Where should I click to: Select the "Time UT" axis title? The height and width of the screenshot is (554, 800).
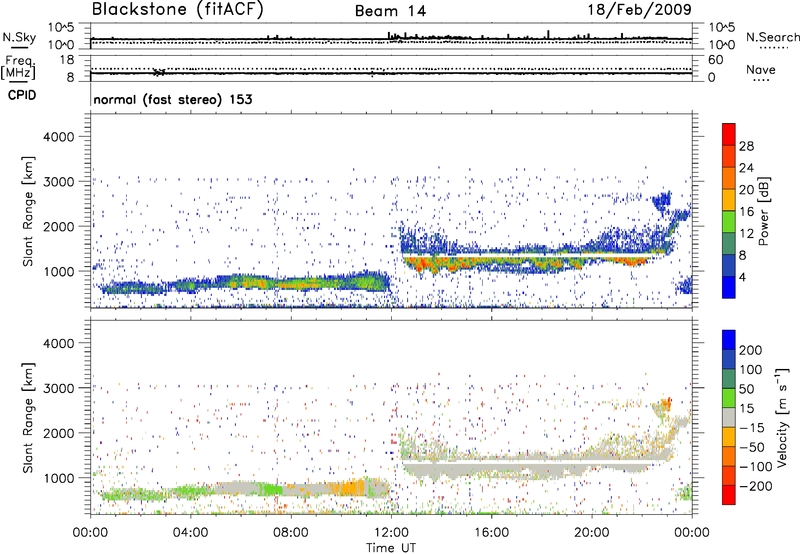tap(391, 548)
